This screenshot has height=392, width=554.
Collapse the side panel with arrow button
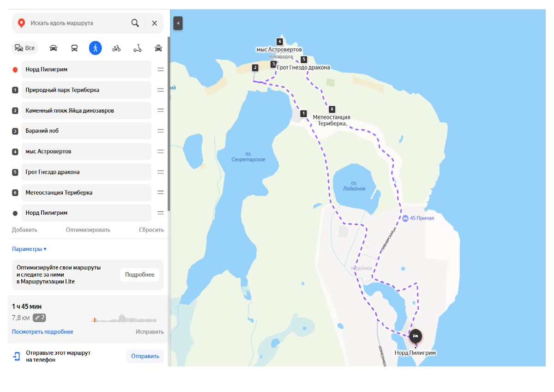pos(178,24)
